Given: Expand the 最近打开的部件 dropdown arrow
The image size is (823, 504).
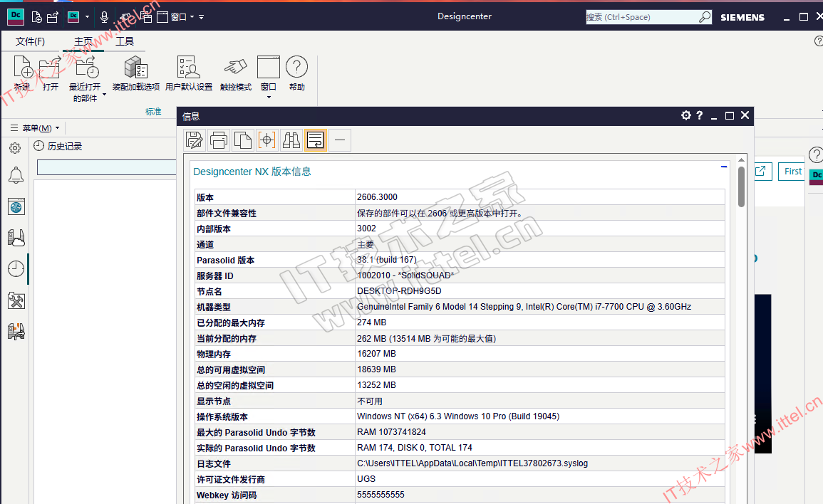Looking at the screenshot, I should (104, 95).
